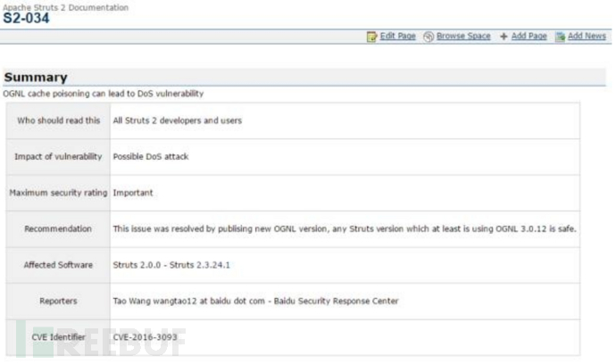Click the 'Maximum security rating' cell
The width and height of the screenshot is (616, 364).
pyautogui.click(x=58, y=193)
